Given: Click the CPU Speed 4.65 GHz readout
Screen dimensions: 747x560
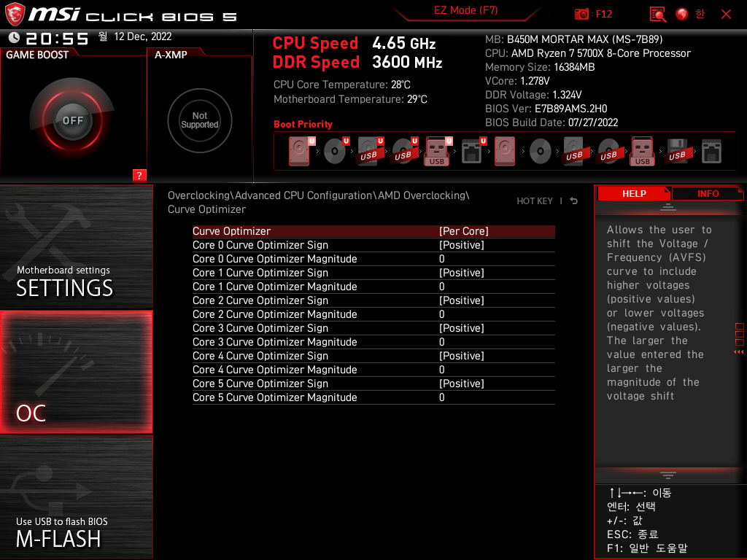Looking at the screenshot, I should (354, 43).
